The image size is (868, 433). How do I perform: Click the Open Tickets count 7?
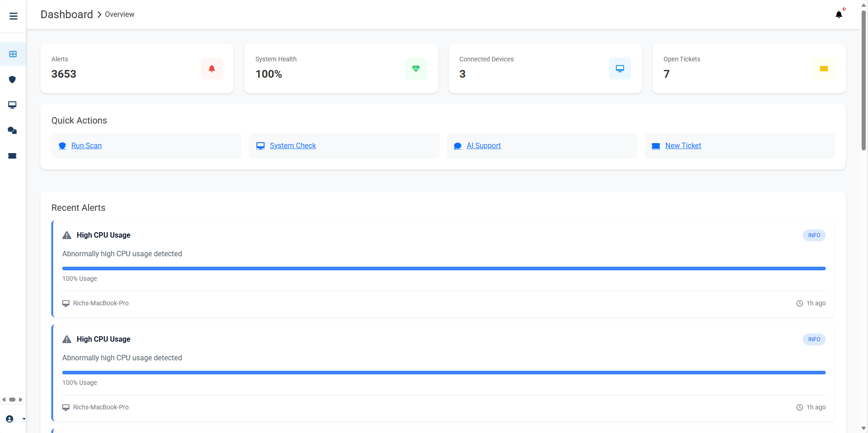666,74
